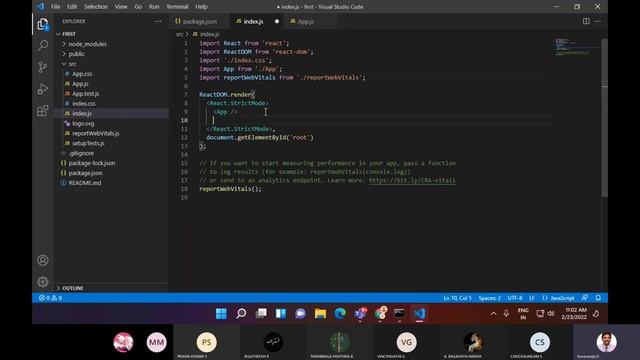
Task: Open App.test.js in the explorer
Action: (85, 94)
